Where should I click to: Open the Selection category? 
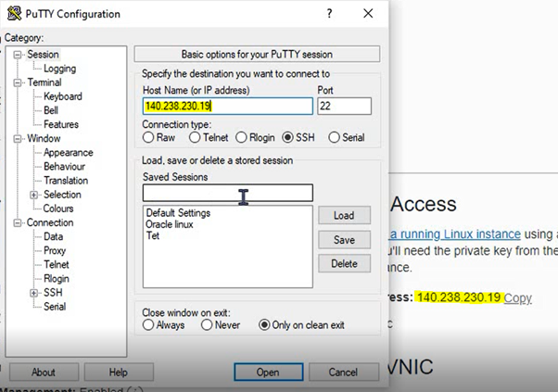(62, 195)
